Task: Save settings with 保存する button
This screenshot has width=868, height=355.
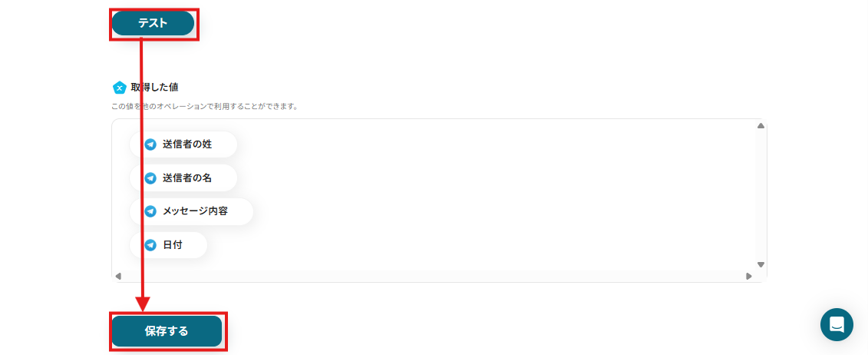Action: [167, 331]
